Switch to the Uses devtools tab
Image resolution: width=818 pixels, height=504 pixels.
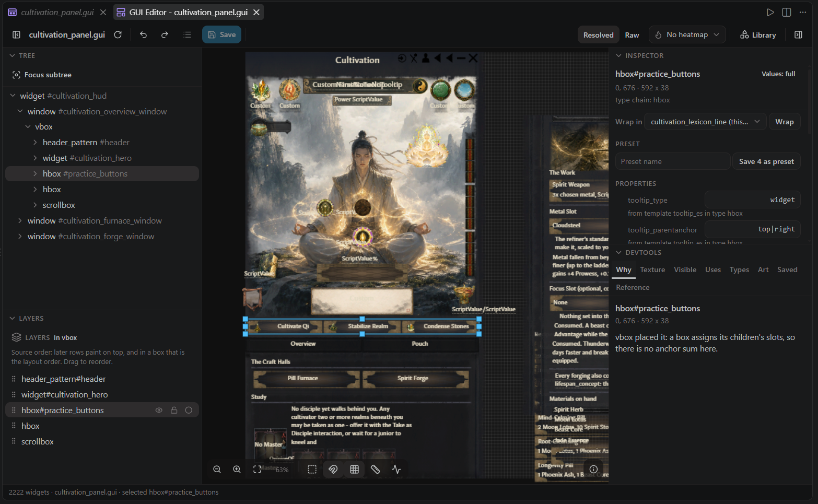(x=712, y=269)
